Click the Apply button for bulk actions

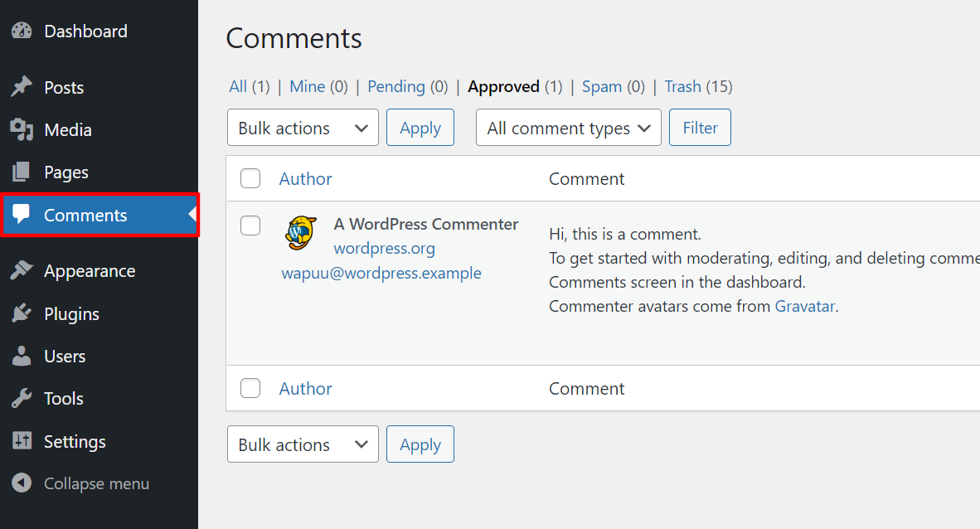click(x=420, y=128)
